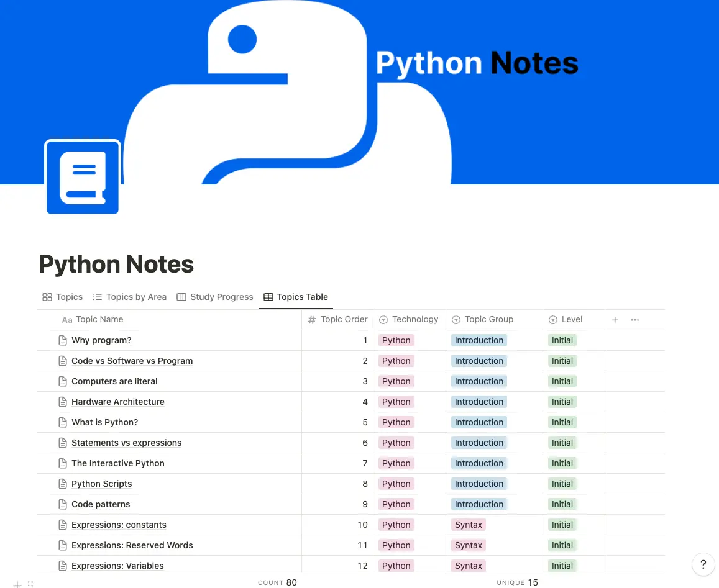Click the list icon next to Topics by Area
This screenshot has width=719, height=588.
pos(98,297)
